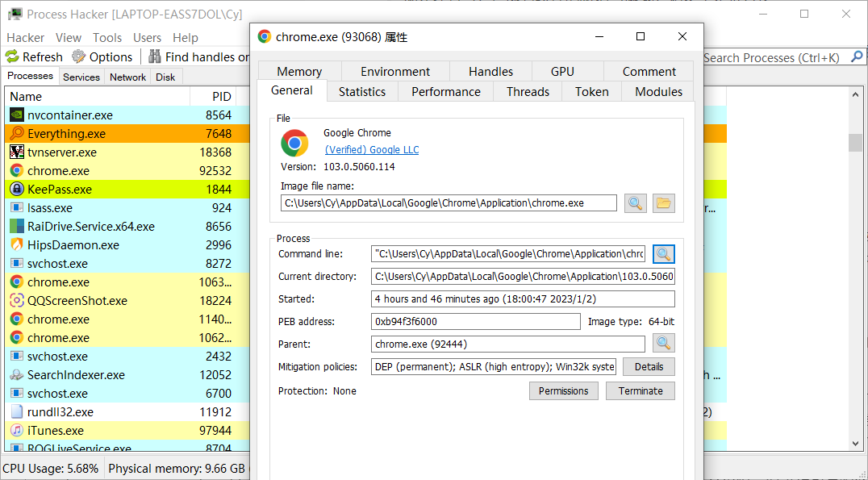The height and width of the screenshot is (480, 868).
Task: Select the iTunes.exe process row
Action: 55,431
